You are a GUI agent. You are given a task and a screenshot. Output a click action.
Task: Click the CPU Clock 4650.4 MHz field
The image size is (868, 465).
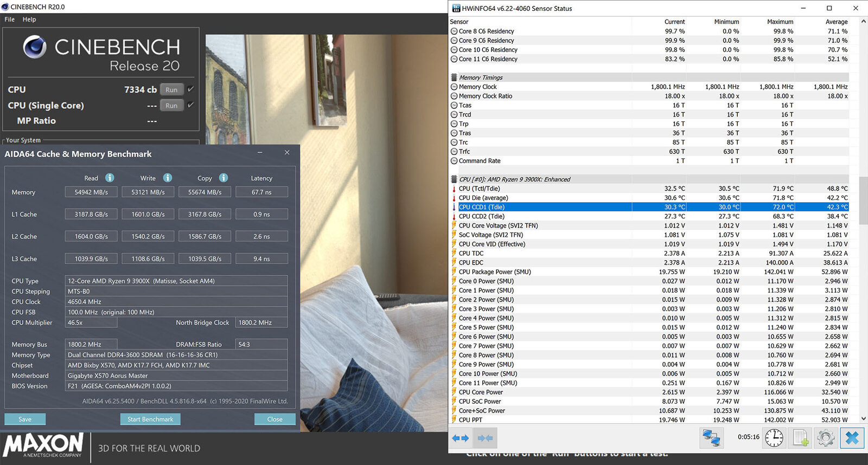pos(176,302)
